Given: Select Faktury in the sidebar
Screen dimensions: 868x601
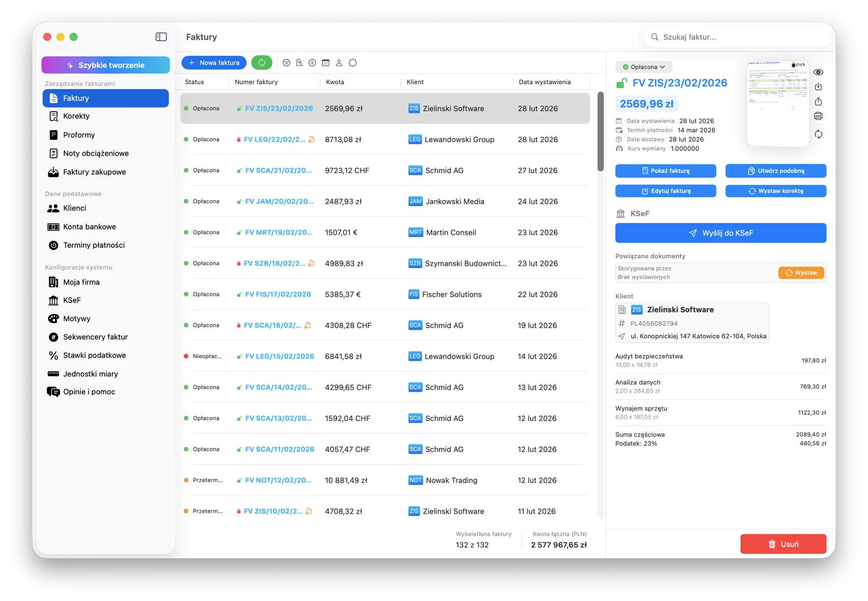Looking at the screenshot, I should (106, 98).
